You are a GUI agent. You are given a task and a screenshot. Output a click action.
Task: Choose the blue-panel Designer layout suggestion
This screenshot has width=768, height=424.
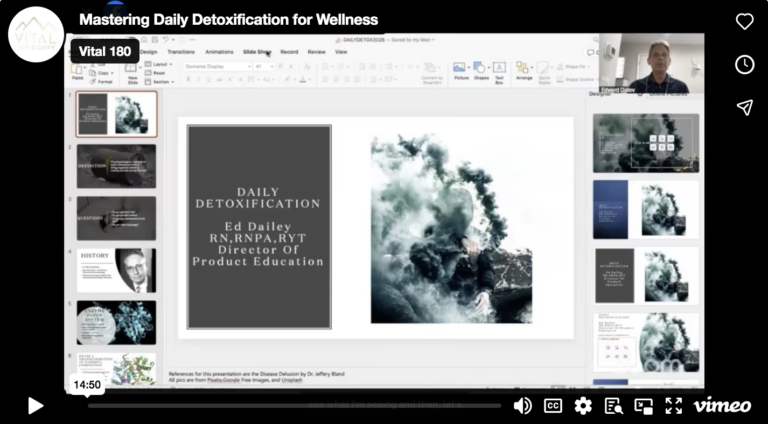(x=646, y=210)
